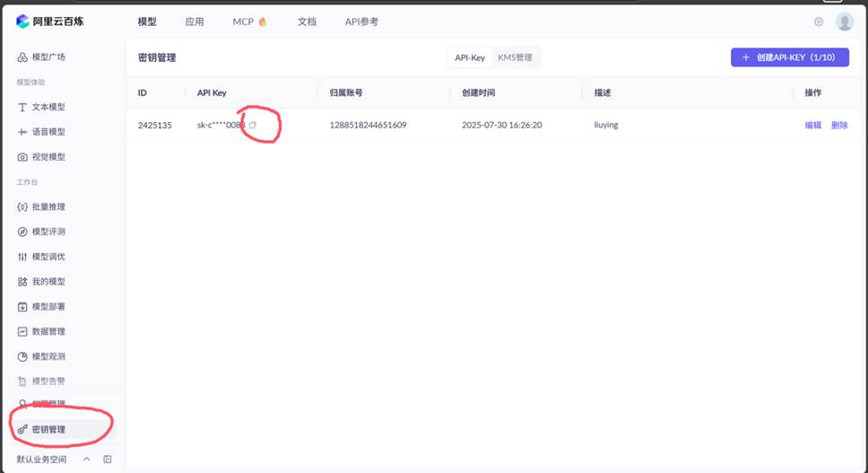The image size is (868, 473).
Task: Open the MCP top menu item
Action: tap(249, 22)
